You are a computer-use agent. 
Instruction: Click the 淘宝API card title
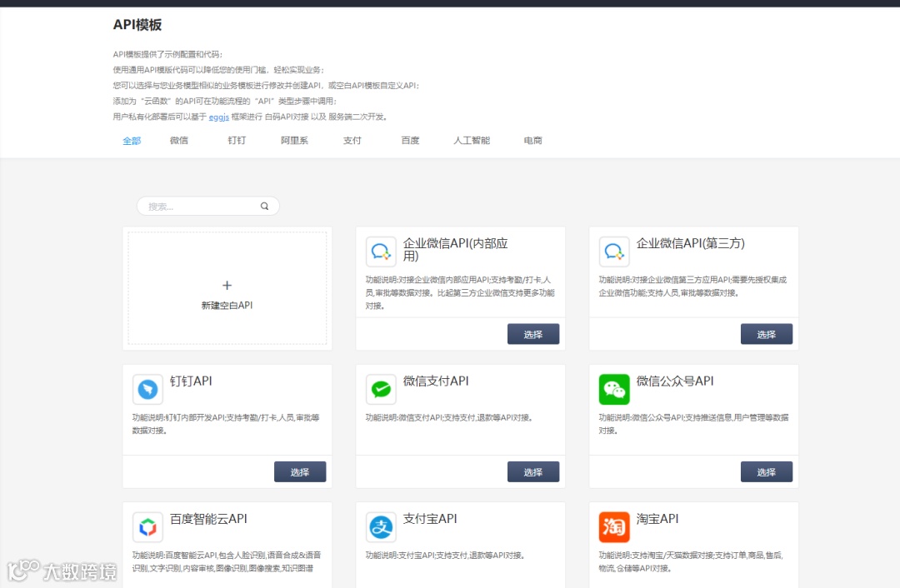click(x=657, y=519)
